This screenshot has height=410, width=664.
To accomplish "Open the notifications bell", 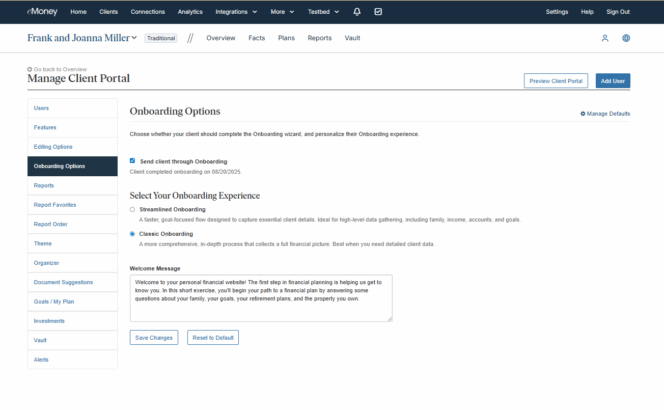I will click(x=357, y=11).
